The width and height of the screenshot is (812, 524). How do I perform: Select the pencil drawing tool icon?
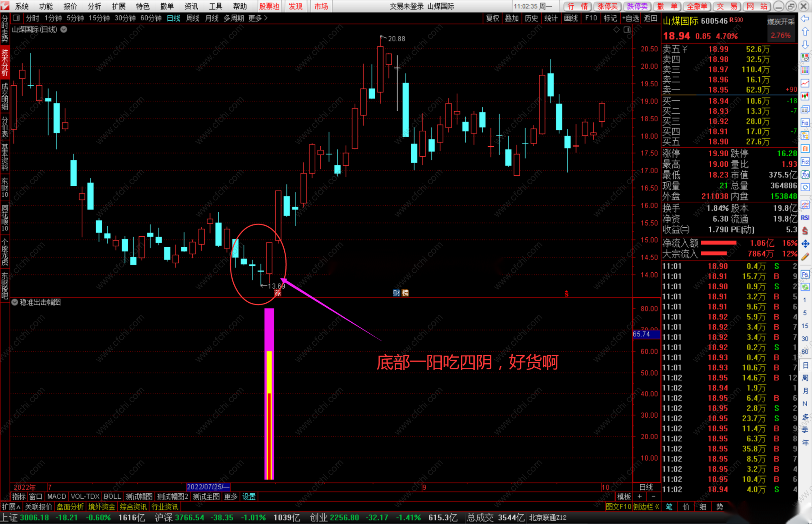tap(805, 257)
